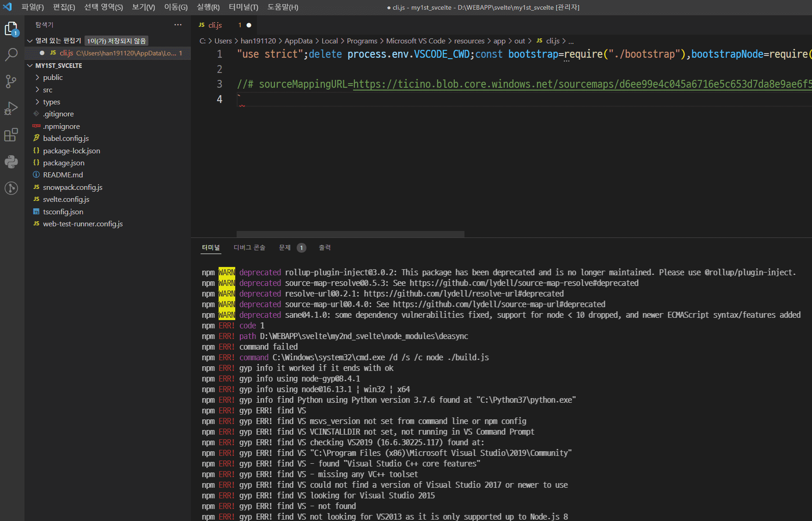
Task: Click the three-dot explorer actions icon
Action: coord(178,25)
